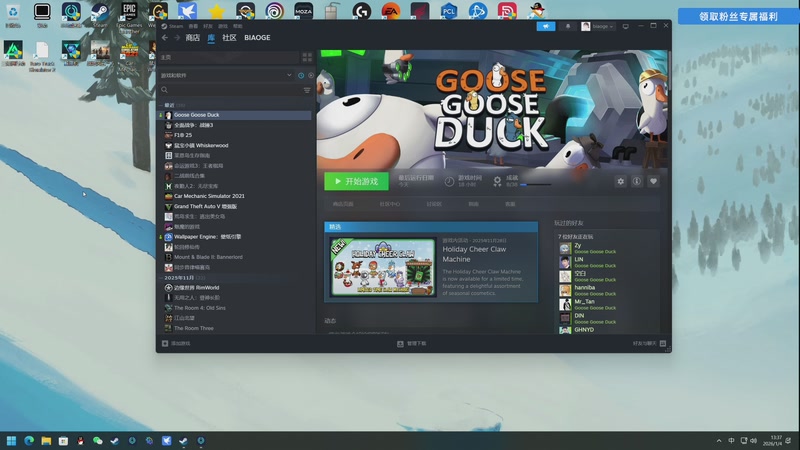Open friend Zy's avatar
The width and height of the screenshot is (800, 450).
click(565, 248)
